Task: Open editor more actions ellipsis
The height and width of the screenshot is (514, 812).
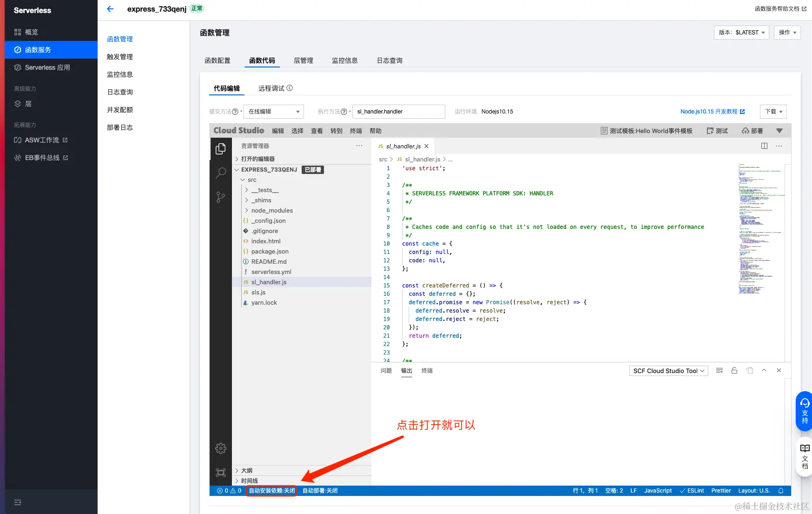Action: (x=779, y=146)
